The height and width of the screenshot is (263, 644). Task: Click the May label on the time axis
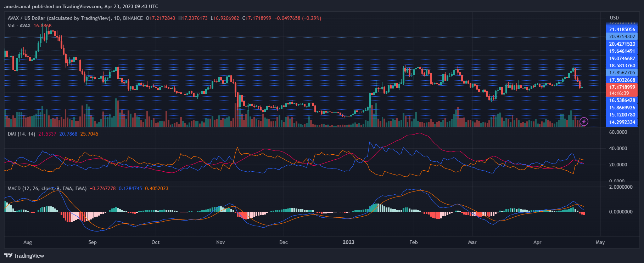click(600, 242)
